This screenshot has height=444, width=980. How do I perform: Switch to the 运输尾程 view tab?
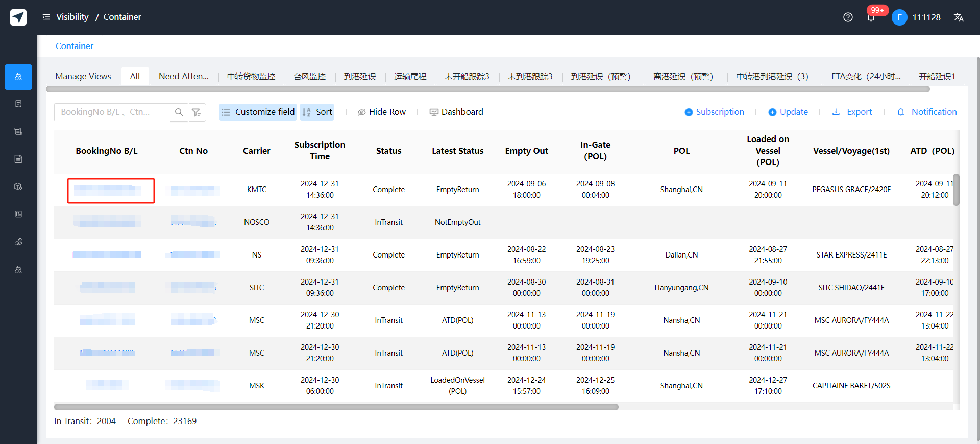tap(410, 76)
